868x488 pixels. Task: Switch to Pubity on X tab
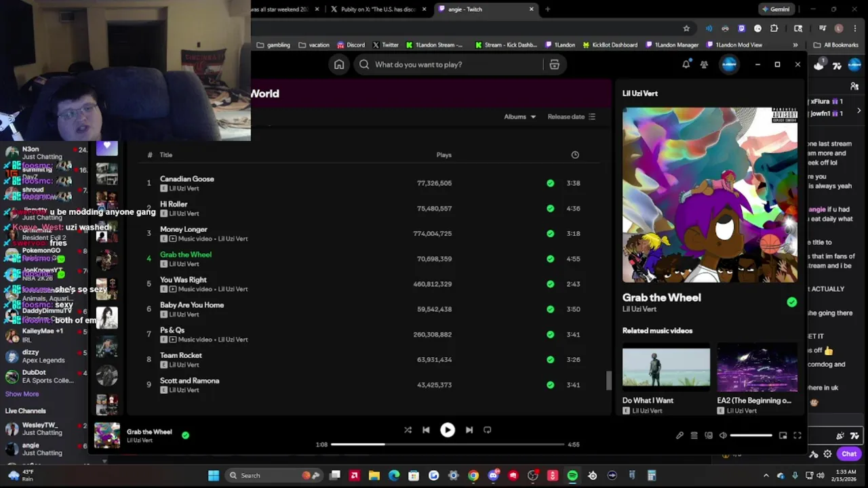point(378,9)
